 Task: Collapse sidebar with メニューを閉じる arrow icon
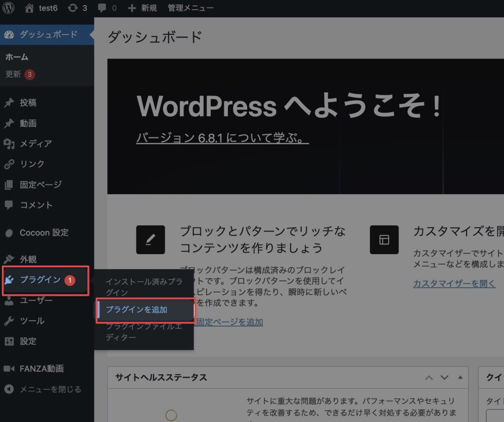point(9,389)
